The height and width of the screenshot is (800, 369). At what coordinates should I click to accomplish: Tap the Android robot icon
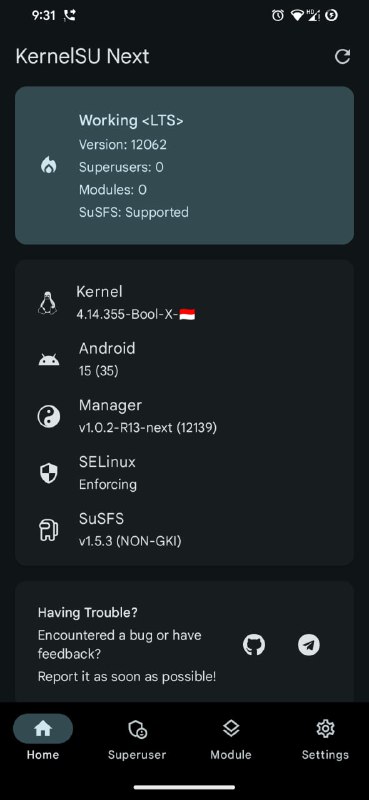[x=48, y=360]
